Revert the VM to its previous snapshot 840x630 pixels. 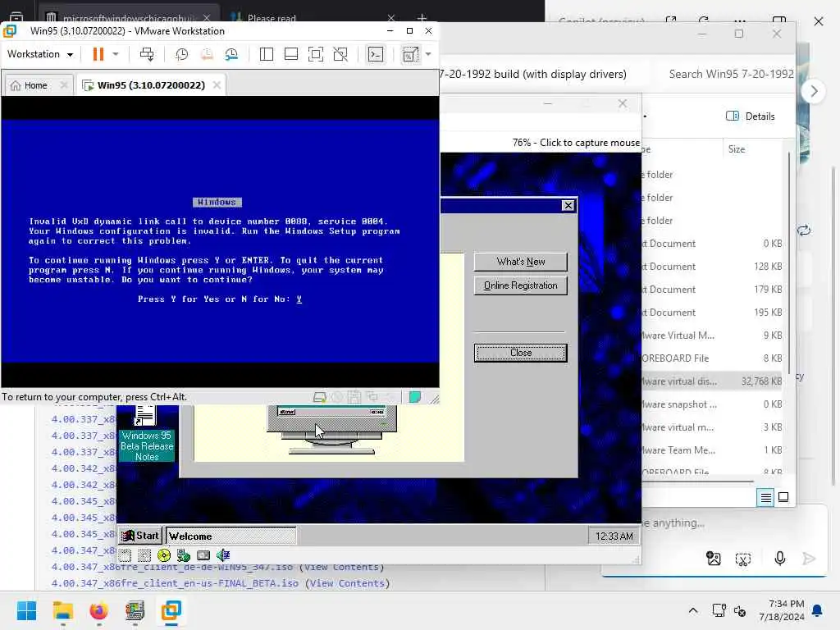tap(207, 54)
